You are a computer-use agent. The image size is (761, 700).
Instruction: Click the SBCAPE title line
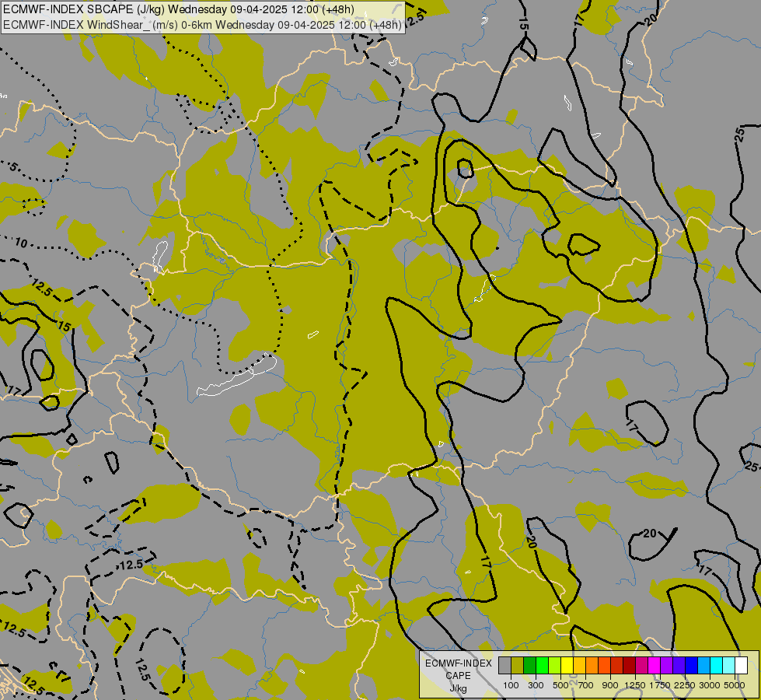click(179, 9)
